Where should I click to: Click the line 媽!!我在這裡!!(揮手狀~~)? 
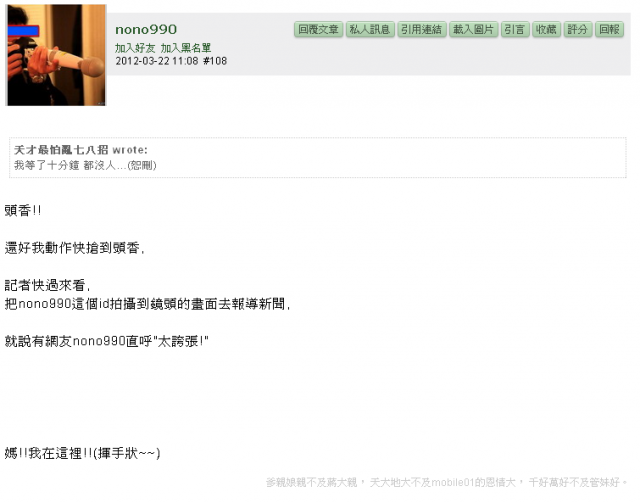(82, 453)
